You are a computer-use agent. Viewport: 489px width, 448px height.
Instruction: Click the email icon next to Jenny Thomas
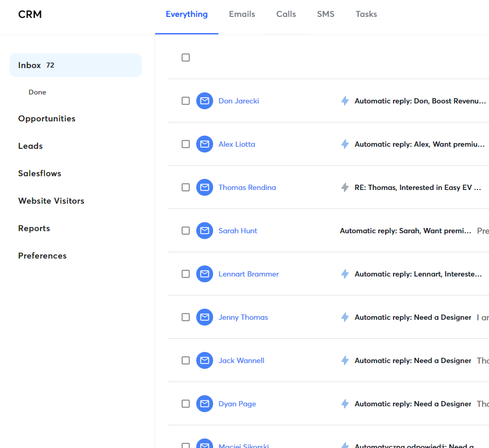pos(205,317)
